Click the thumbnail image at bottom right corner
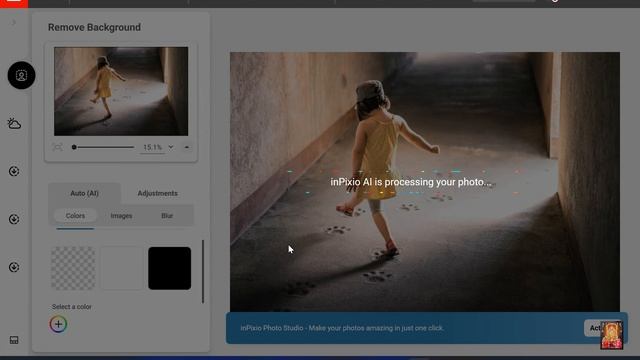This screenshot has width=640, height=360. click(611, 335)
